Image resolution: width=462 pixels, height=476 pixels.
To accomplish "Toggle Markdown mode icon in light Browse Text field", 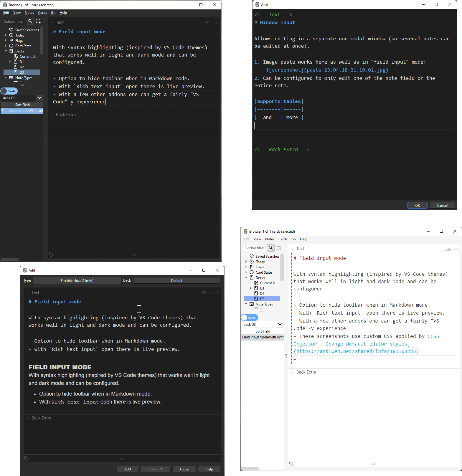I will point(448,249).
